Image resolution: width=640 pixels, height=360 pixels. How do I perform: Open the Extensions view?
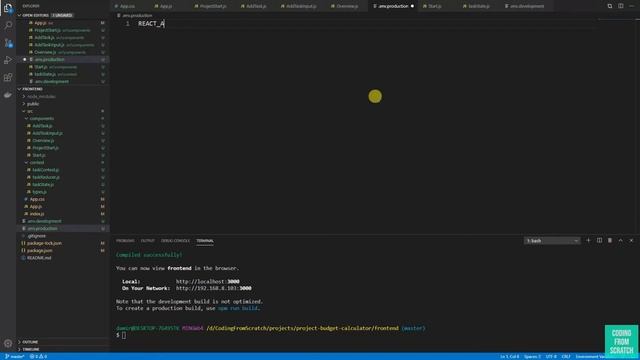(8, 78)
